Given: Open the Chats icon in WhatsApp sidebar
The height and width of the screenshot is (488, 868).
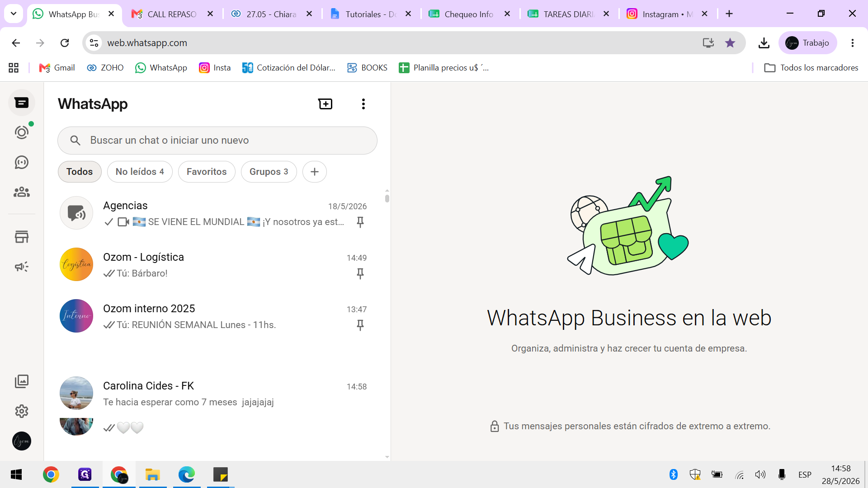Looking at the screenshot, I should click(x=22, y=103).
